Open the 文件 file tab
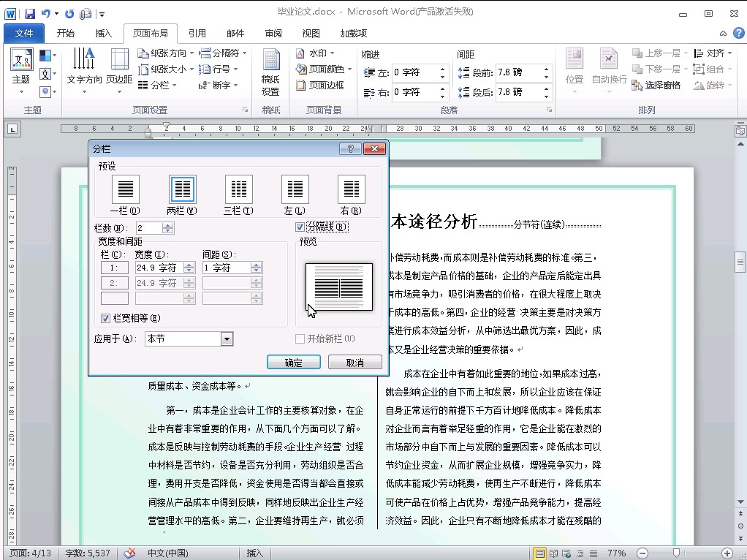This screenshot has width=747, height=560. pos(24,33)
